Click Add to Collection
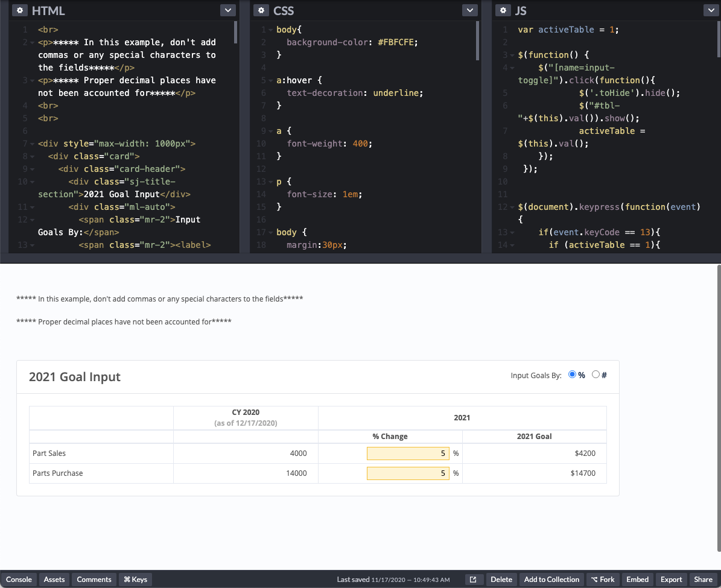 [x=552, y=580]
